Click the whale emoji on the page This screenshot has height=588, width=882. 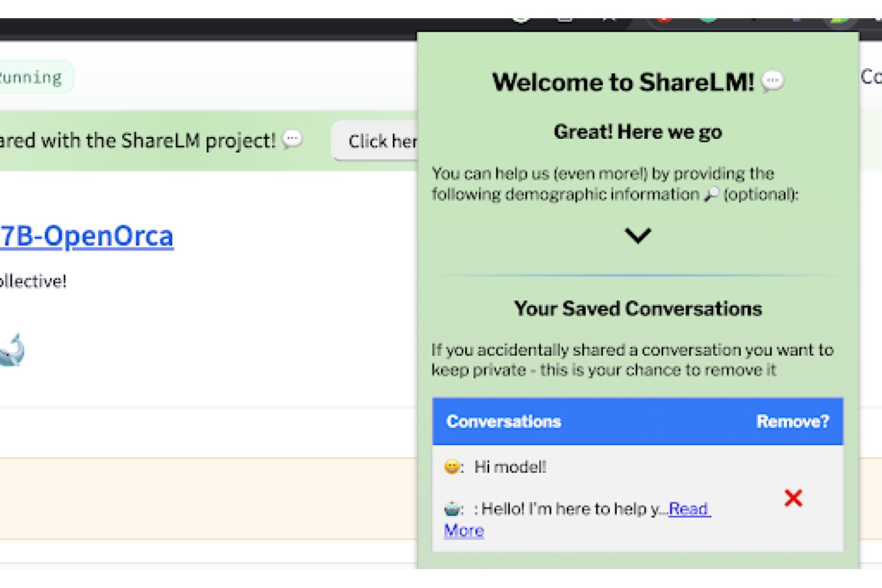[x=12, y=350]
